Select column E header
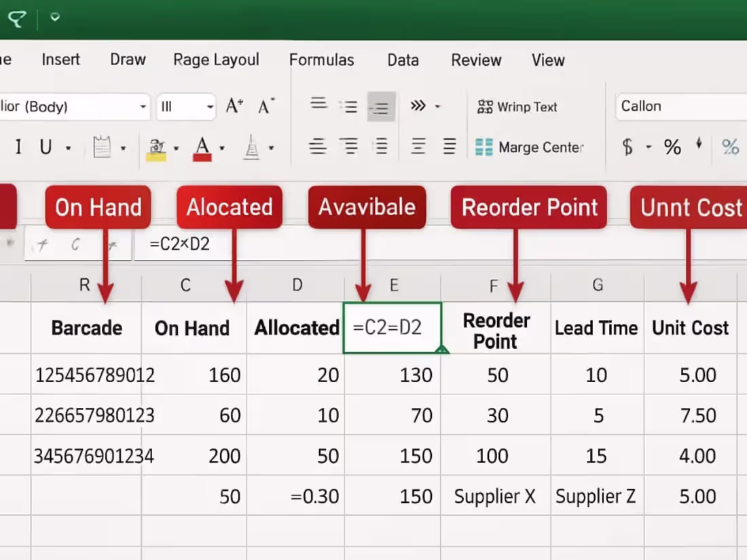747x560 pixels. (393, 286)
